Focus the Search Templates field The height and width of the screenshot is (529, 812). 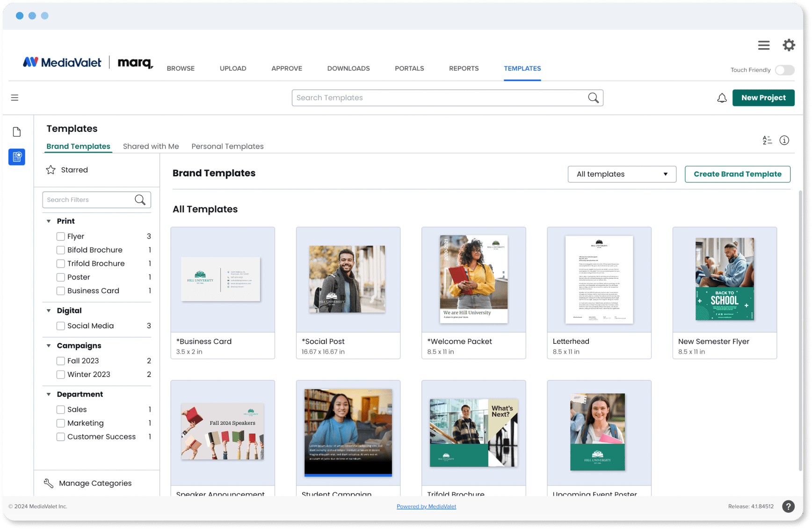(x=448, y=98)
